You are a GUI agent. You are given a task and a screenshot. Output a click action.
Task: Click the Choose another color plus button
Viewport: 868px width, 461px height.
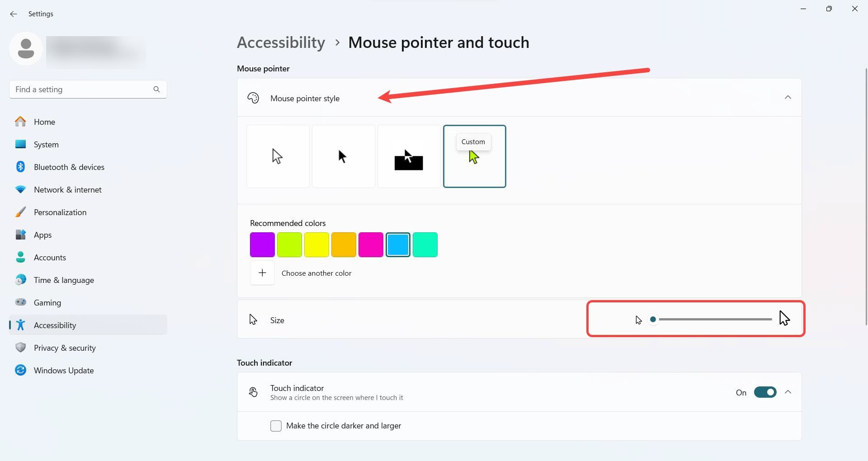[262, 273]
